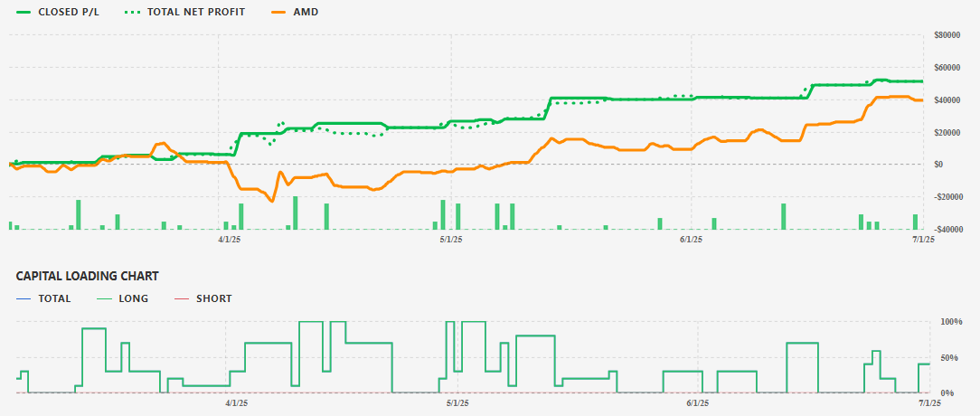Click the $60000 axis label
Viewport: 980px width, 416px height.
(945, 68)
